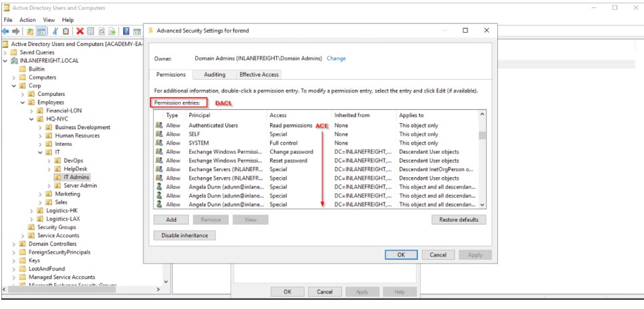Click the Security Groups OU icon
This screenshot has height=309, width=644.
click(x=31, y=227)
